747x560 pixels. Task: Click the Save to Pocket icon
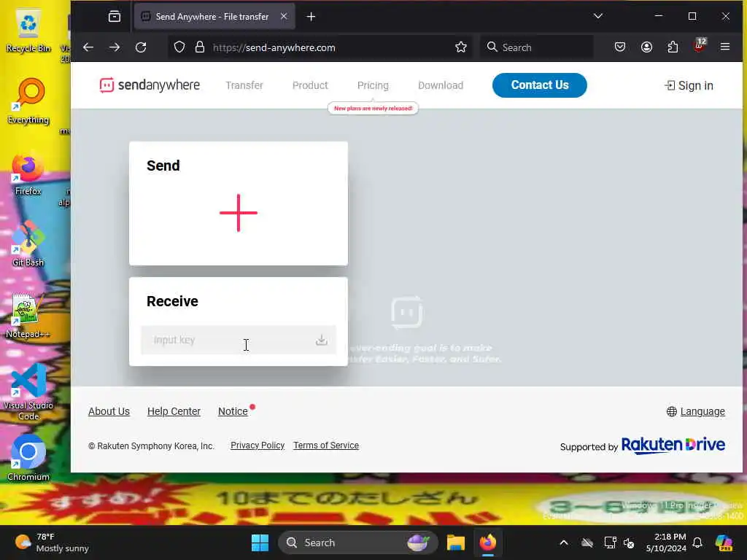pyautogui.click(x=620, y=47)
